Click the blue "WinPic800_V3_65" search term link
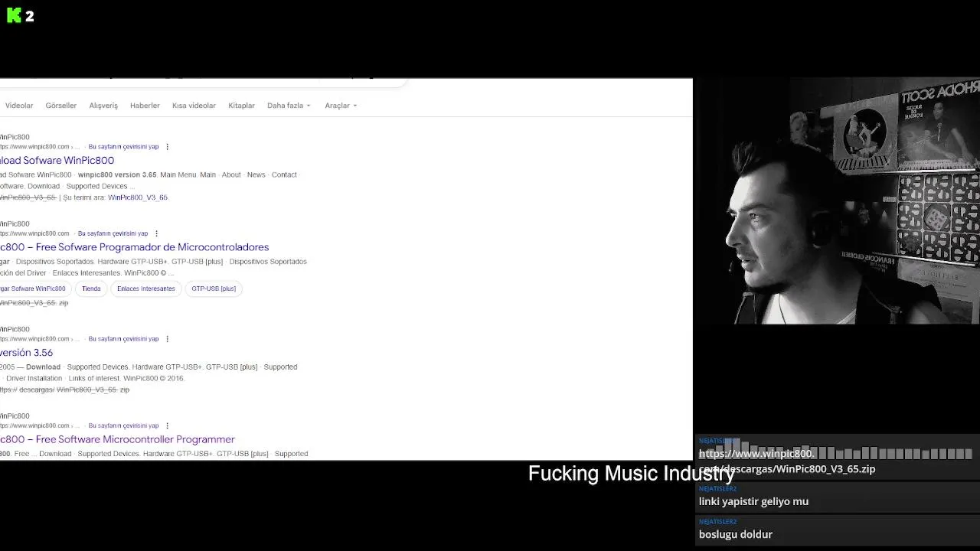 pyautogui.click(x=138, y=197)
